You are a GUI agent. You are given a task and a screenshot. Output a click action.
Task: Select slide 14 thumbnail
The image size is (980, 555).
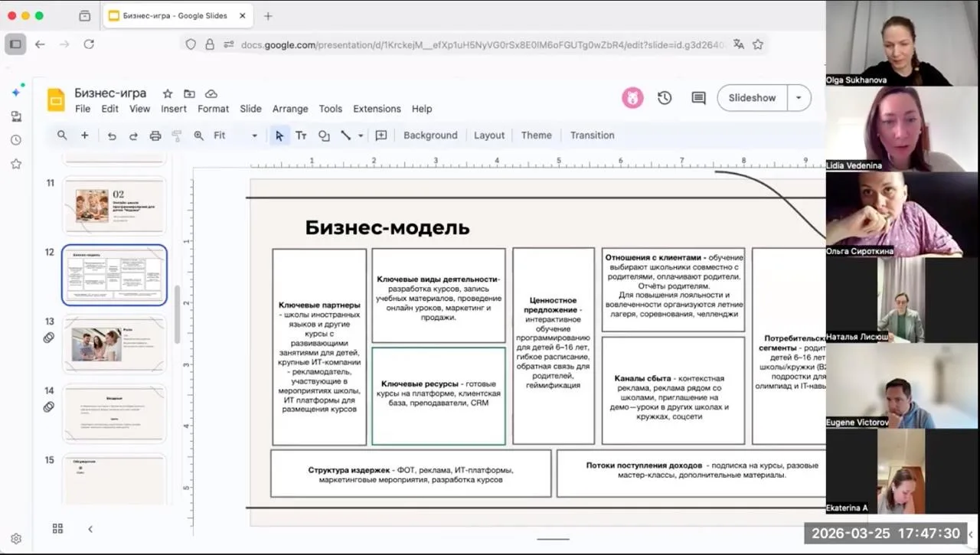coord(114,414)
